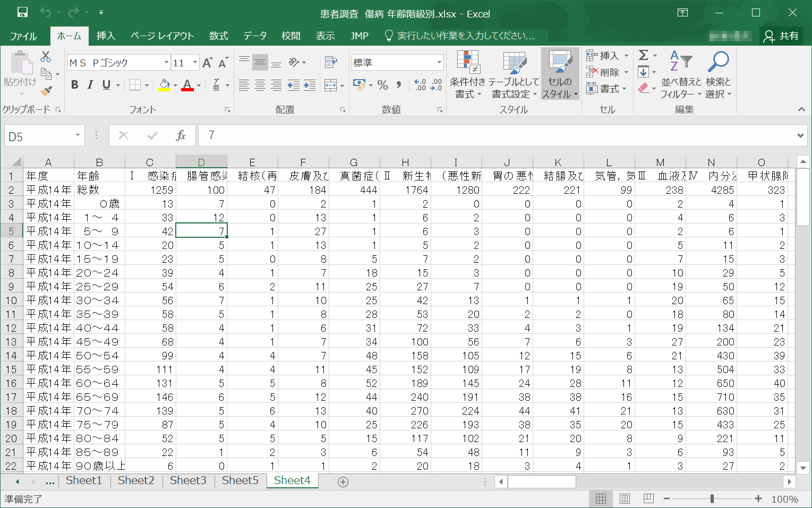Screen dimensions: 812x508
Task: Apply the red font color A
Action: 187,85
